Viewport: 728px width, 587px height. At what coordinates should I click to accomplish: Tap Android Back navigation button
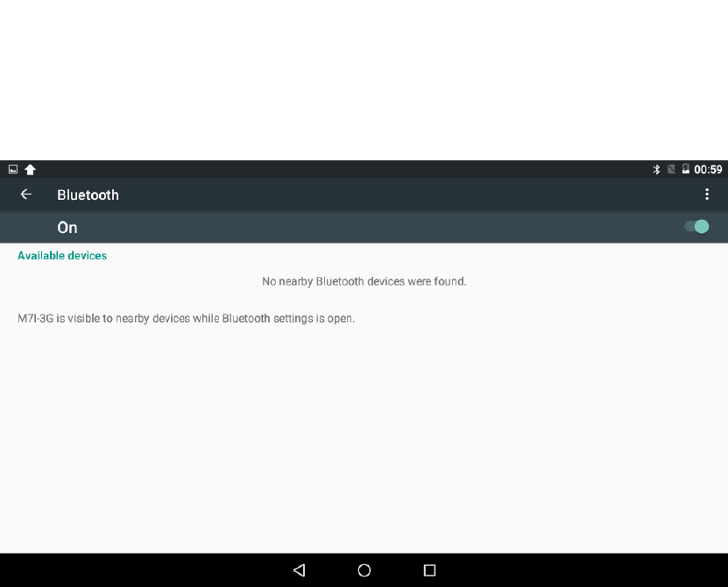(300, 570)
